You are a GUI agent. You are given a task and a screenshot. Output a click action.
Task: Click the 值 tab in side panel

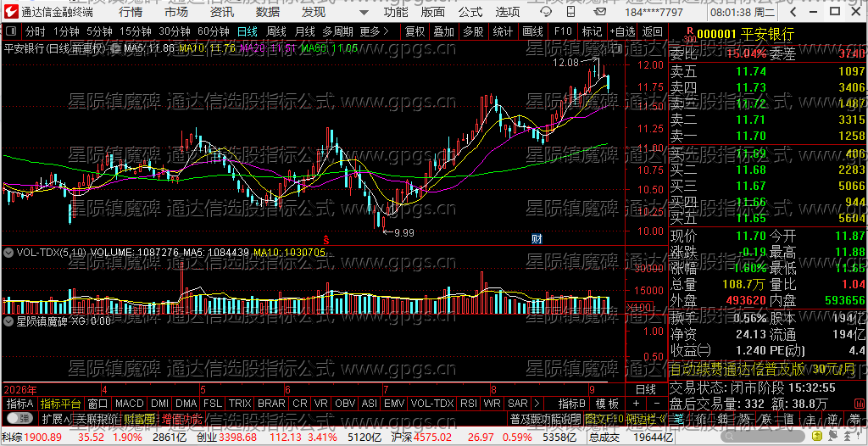(789, 419)
